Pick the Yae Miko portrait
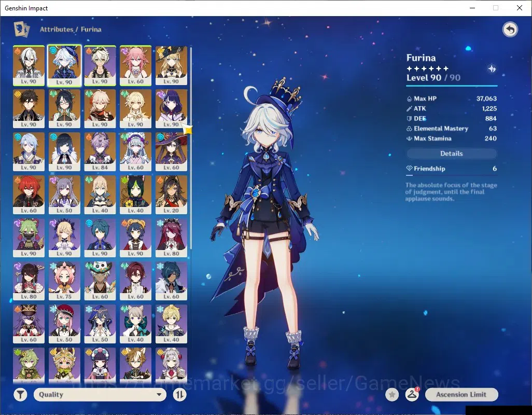This screenshot has width=532, height=415. [135, 66]
